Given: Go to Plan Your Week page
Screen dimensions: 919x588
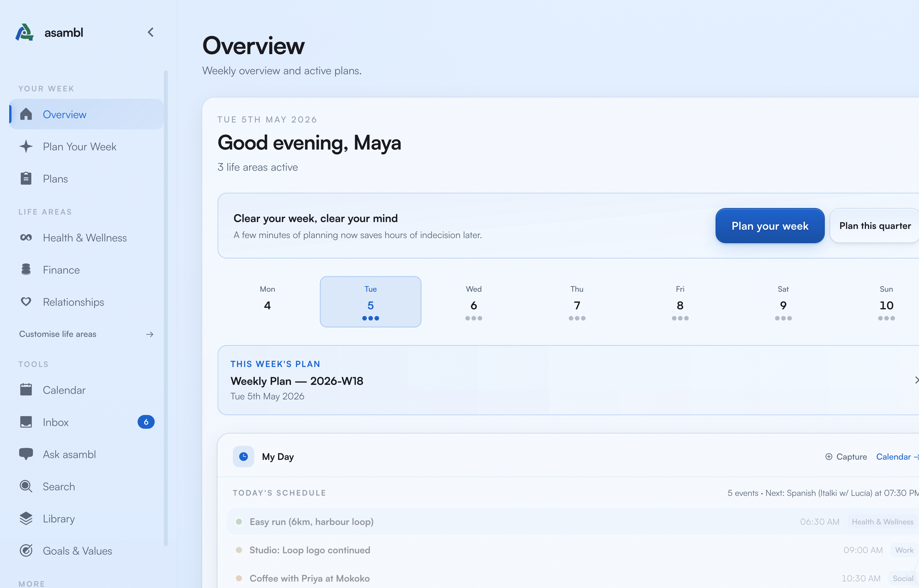Looking at the screenshot, I should click(x=87, y=146).
